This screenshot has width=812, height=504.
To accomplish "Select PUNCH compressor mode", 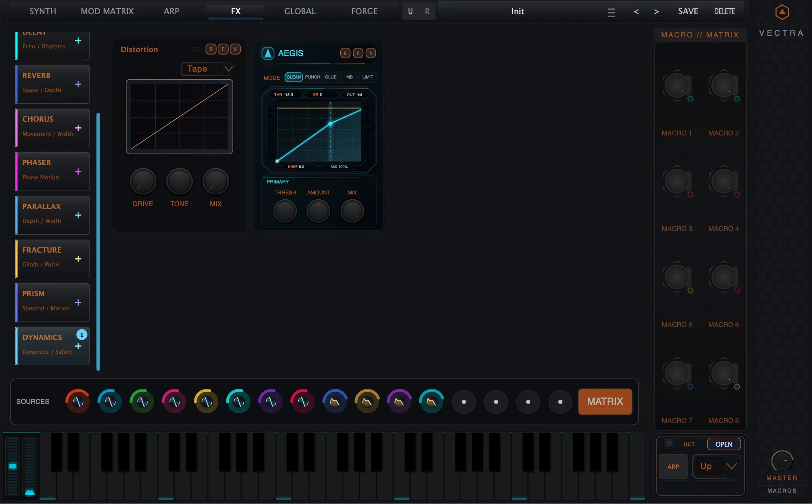I will 313,77.
